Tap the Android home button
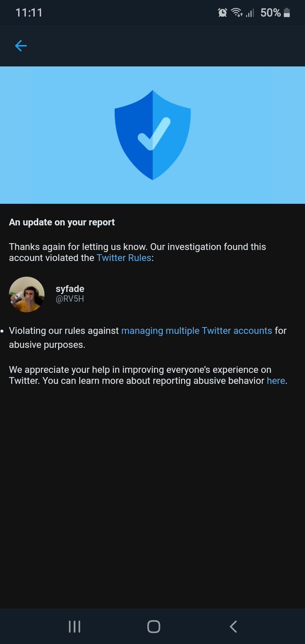 tap(154, 626)
